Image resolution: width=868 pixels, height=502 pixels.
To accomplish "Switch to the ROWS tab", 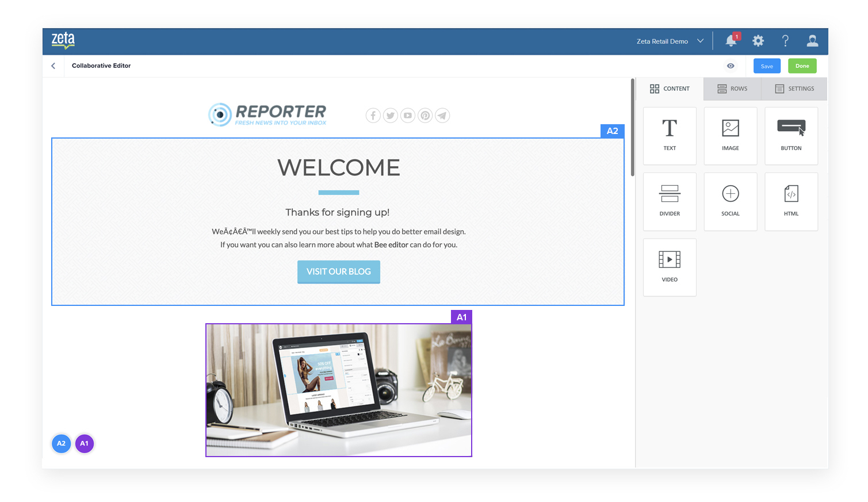I will pyautogui.click(x=732, y=89).
